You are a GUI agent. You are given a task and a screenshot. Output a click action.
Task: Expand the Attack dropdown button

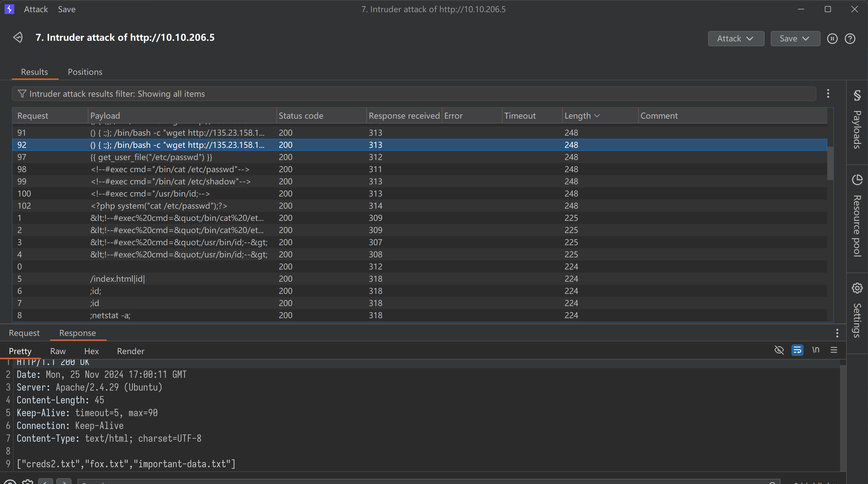click(x=736, y=39)
